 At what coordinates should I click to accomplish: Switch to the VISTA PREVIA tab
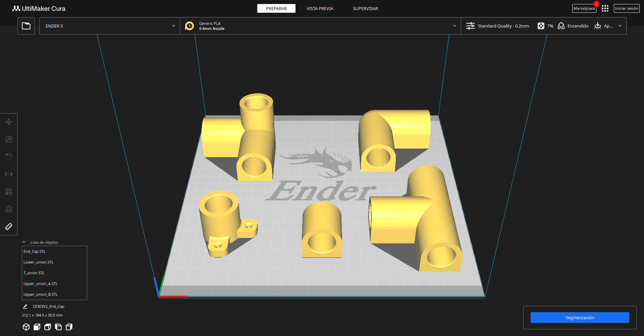(x=320, y=8)
